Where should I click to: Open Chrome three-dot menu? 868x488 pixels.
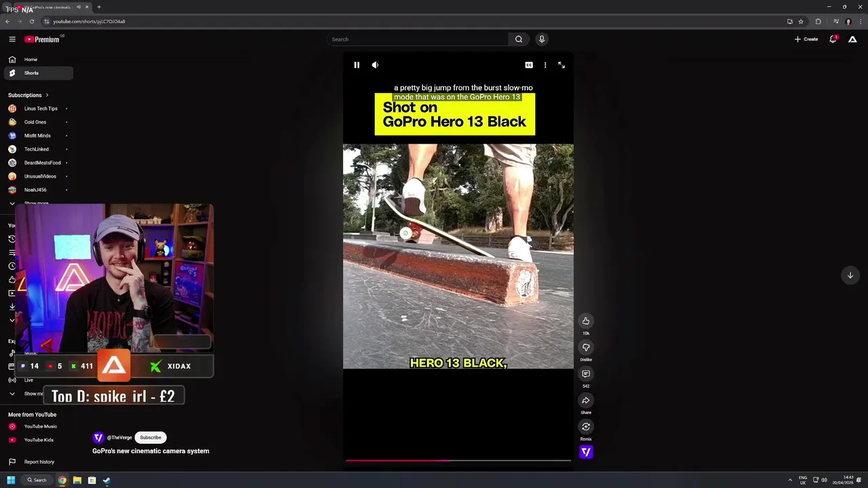(x=860, y=22)
